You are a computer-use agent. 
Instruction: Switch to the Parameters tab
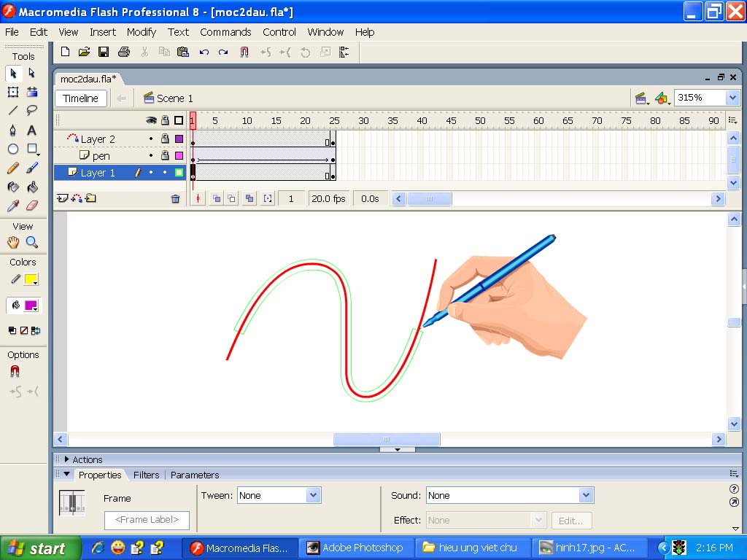pos(195,475)
